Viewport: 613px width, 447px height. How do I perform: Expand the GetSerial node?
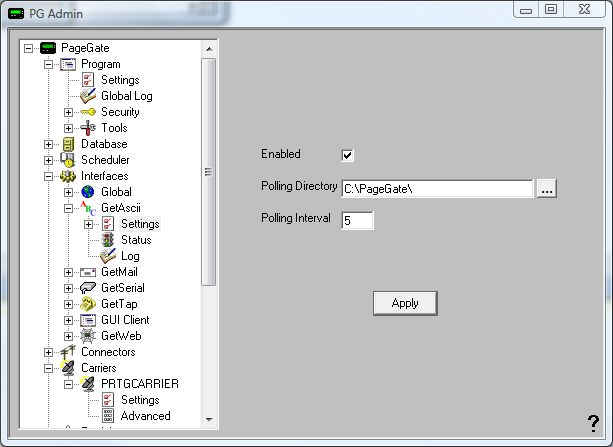[68, 288]
